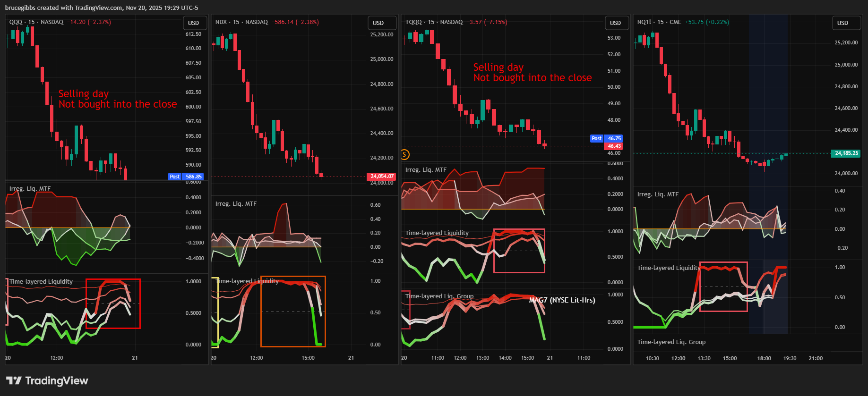
Task: Open the USD currency selector on NDX chart
Action: coord(378,23)
